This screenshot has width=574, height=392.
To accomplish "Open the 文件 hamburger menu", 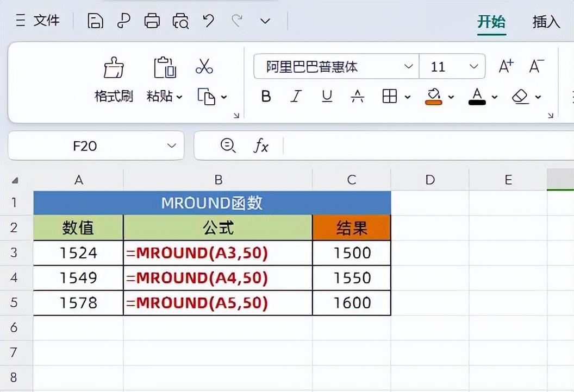I will 38,21.
